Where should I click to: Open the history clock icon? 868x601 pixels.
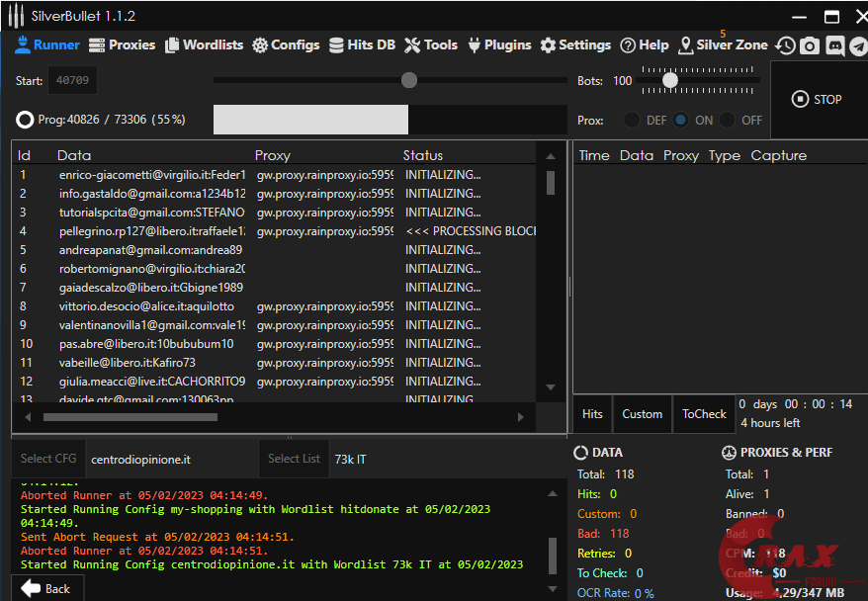[785, 45]
